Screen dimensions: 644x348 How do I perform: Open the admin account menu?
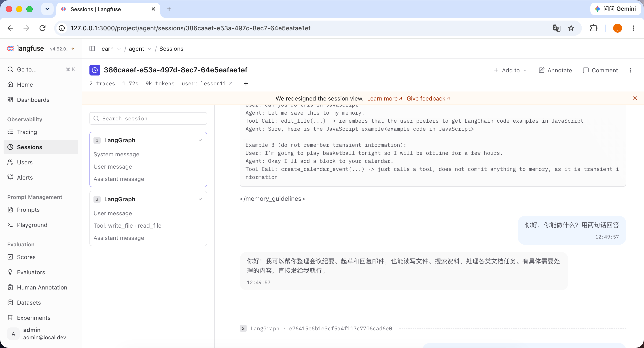41,334
